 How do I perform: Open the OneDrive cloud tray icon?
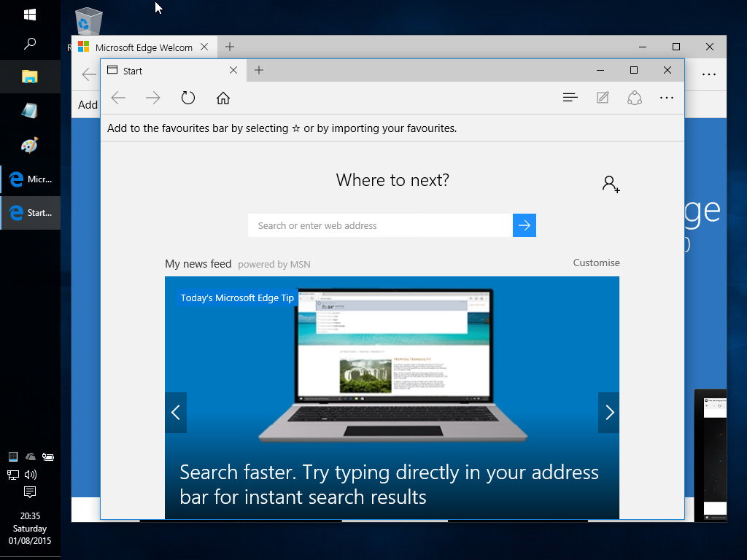(x=31, y=457)
